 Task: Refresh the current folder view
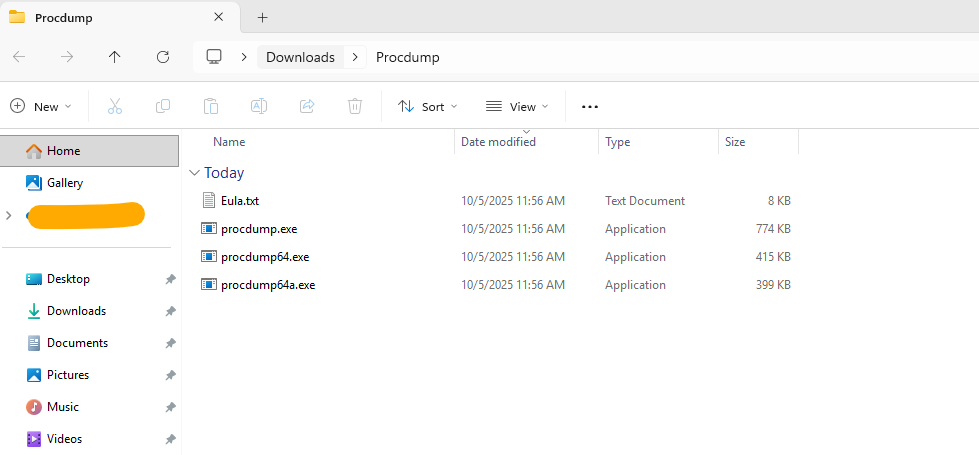coord(163,57)
